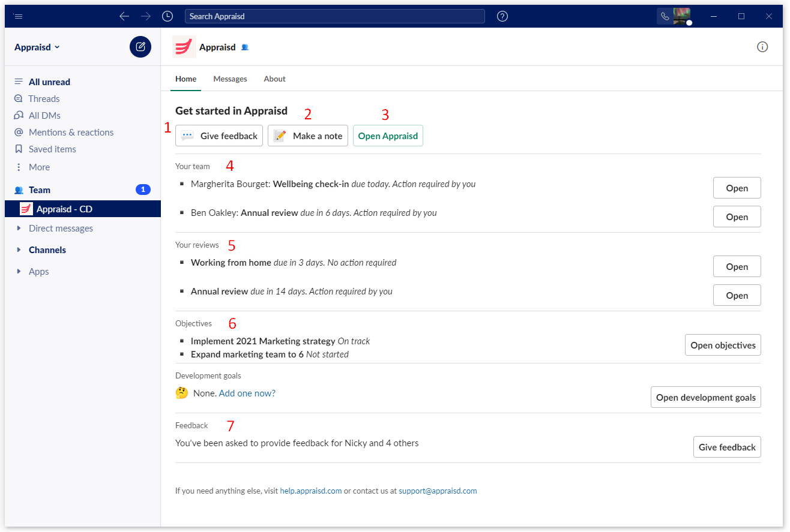Go back with the left arrow

[124, 16]
